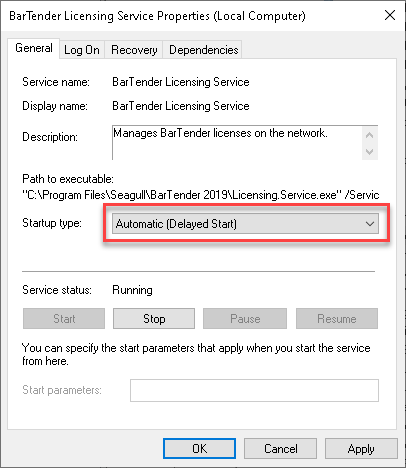The height and width of the screenshot is (468, 406).
Task: Apply the service settings
Action: point(361,449)
